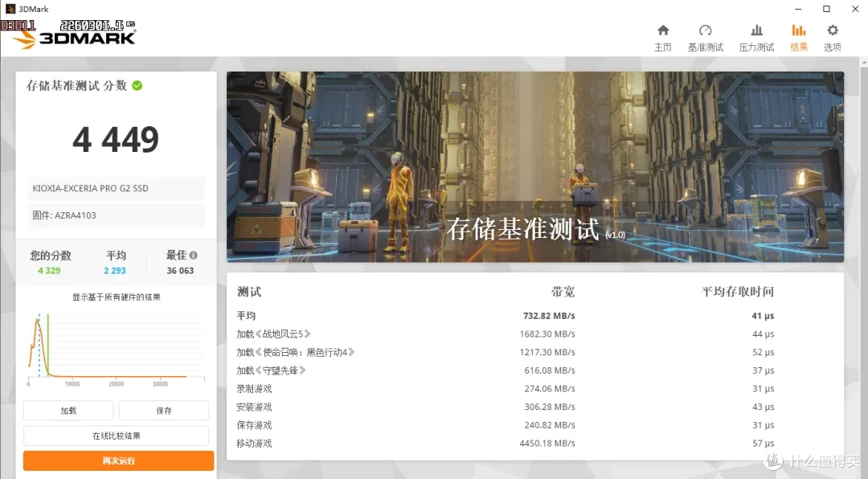Viewport: 868px width, 479px height.
Task: Click the average score value 2 293
Action: pyautogui.click(x=115, y=271)
